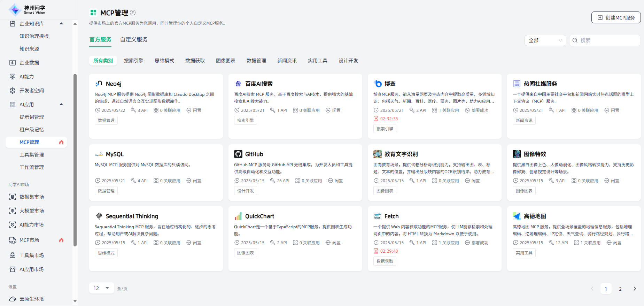Open 工作流管理 in sidebar
This screenshot has height=306, width=644.
point(32,167)
